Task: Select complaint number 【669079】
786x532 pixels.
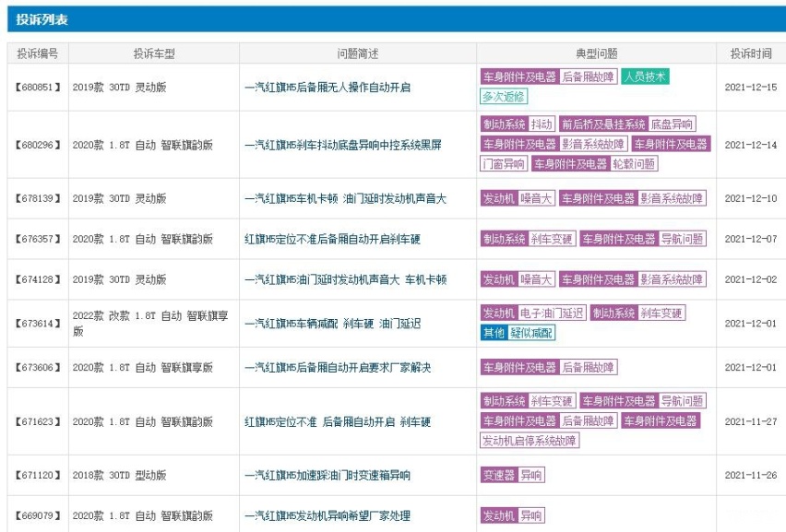Action: pyautogui.click(x=38, y=516)
